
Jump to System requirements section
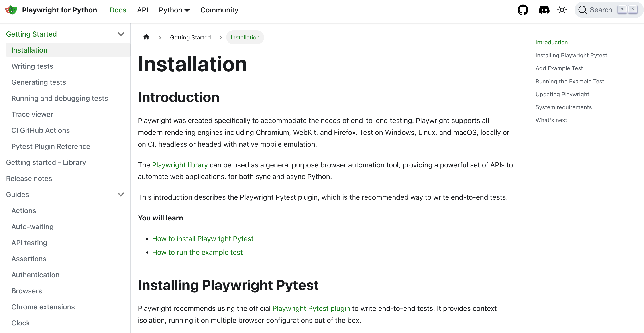[x=563, y=107]
